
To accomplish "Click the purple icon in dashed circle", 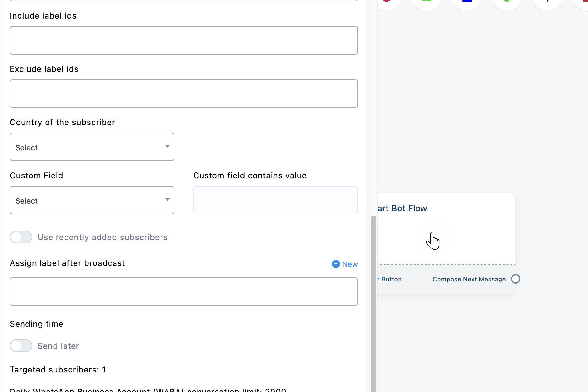I will click(548, 2).
